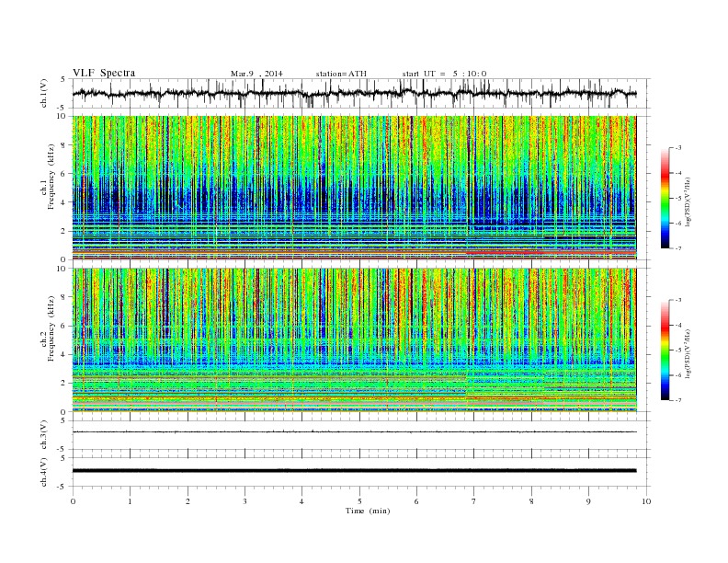Click the "VLF Spectra" plot title
This screenshot has height=563, width=728.
point(104,73)
